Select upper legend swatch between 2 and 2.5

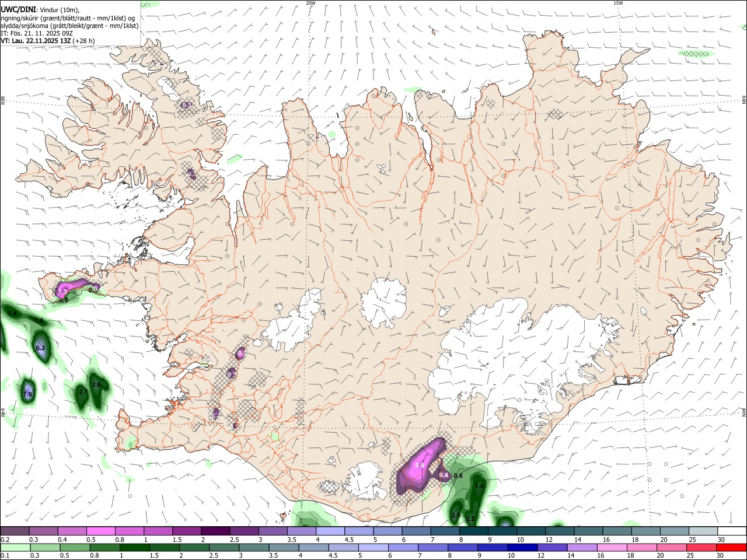coord(215,531)
